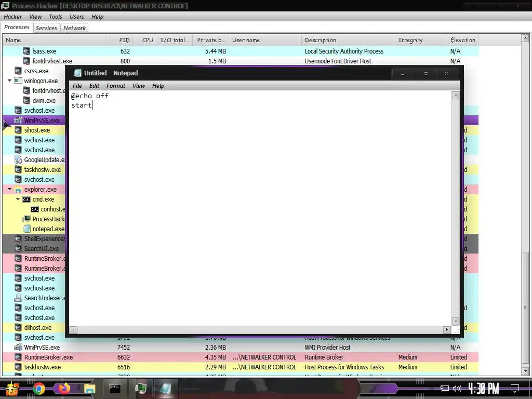The width and height of the screenshot is (532, 399).
Task: Open the Tools menu in Process Hacker
Action: [55, 17]
